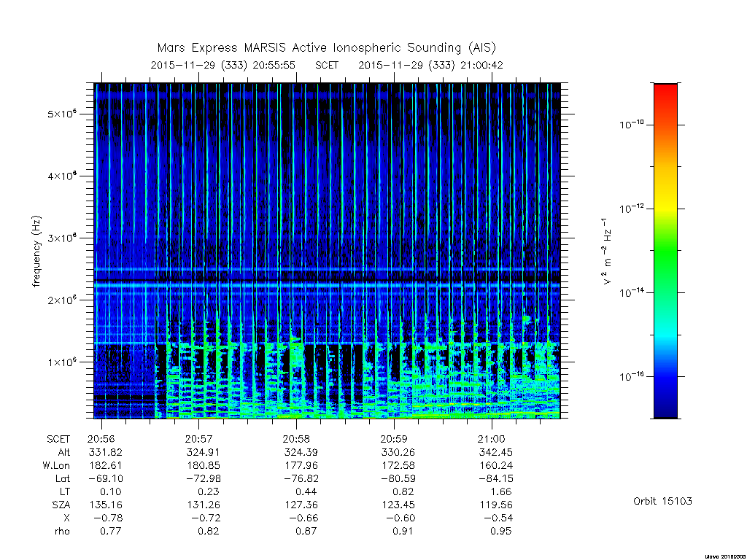The image size is (747, 560).
Task: Select the SCET label between the timestamps
Action: pos(327,65)
